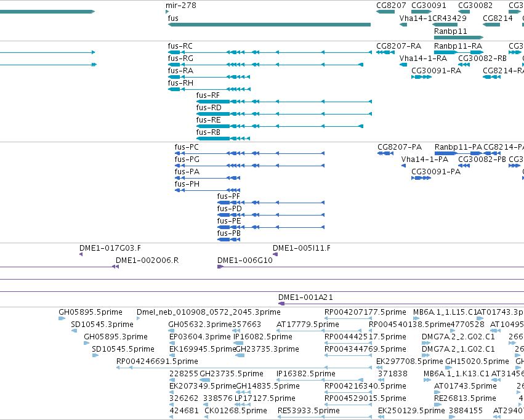Image resolution: width=524 pixels, height=420 pixels.
Task: Select the CG8207 gene feature
Action: [385, 12]
